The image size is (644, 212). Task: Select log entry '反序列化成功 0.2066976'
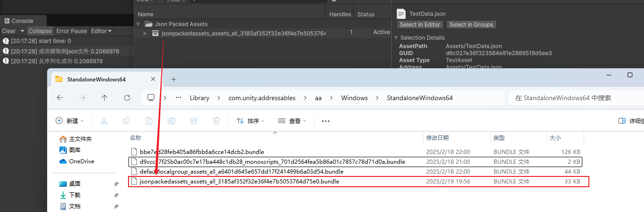(67, 61)
